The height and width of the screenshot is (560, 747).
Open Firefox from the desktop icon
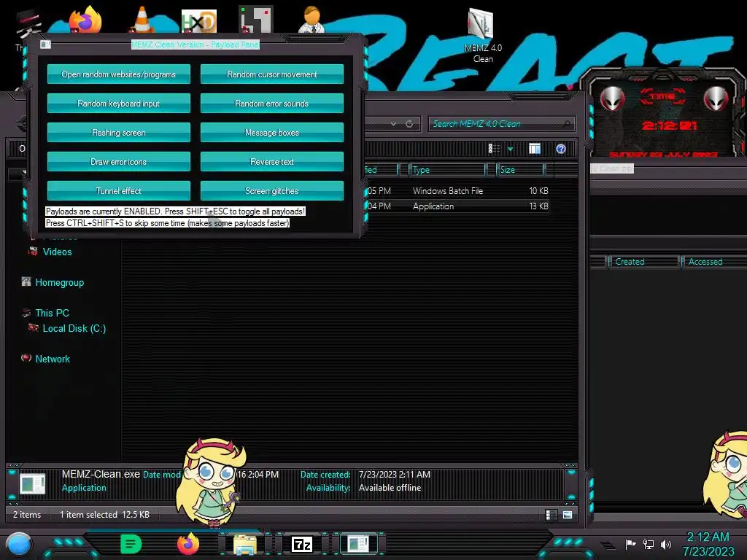(x=85, y=20)
